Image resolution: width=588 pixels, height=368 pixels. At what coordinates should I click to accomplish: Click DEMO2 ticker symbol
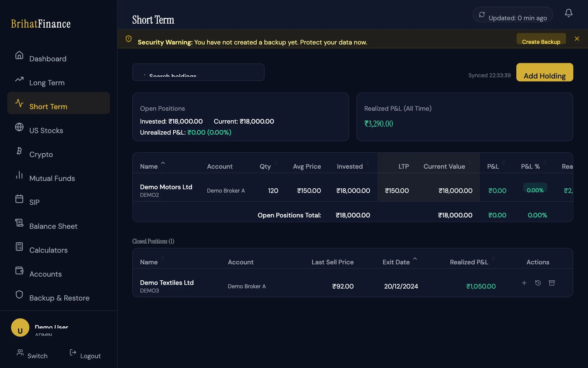[149, 195]
